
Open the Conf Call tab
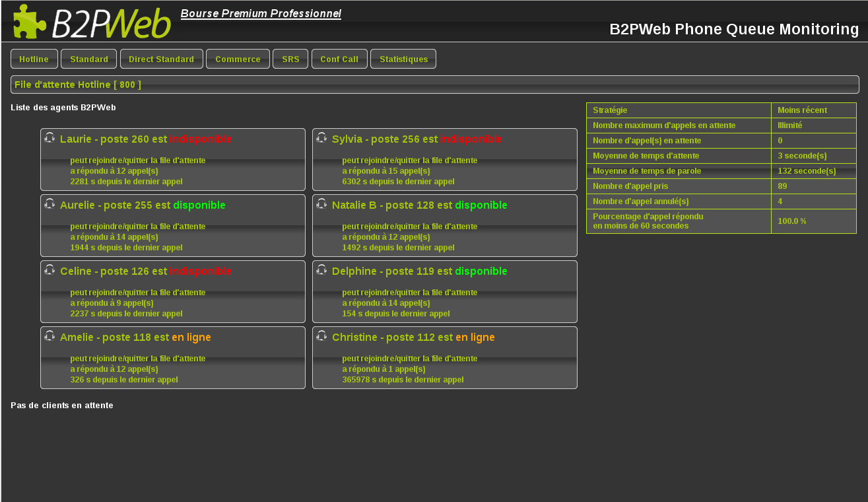339,59
